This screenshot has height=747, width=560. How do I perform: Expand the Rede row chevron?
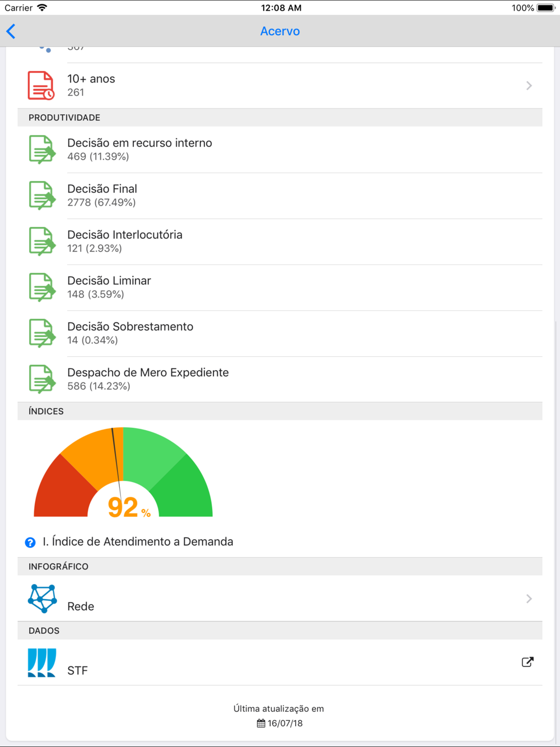529,599
